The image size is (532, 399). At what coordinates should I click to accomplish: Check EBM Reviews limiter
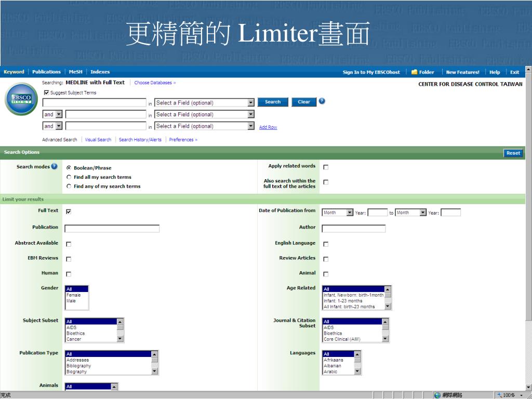(69, 259)
